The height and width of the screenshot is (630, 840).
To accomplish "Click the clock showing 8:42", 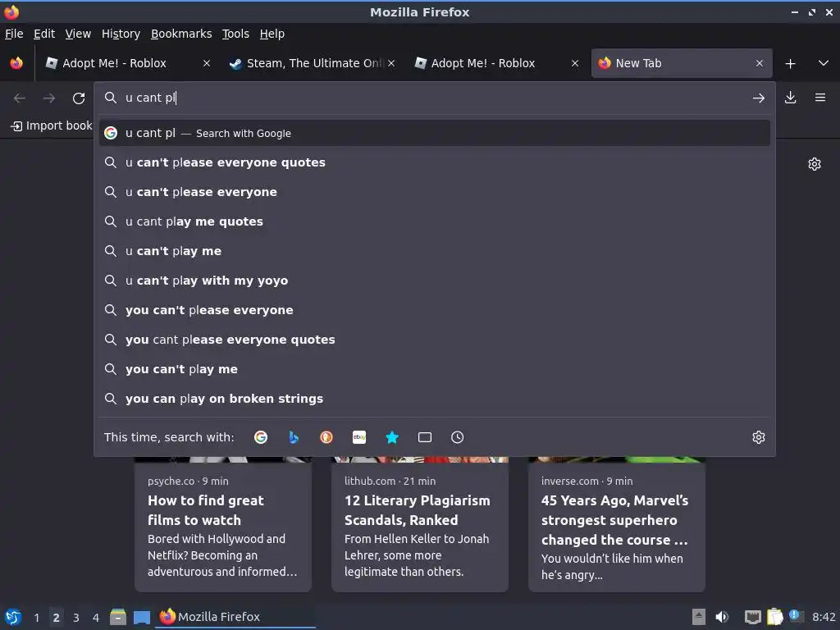I will (x=824, y=617).
